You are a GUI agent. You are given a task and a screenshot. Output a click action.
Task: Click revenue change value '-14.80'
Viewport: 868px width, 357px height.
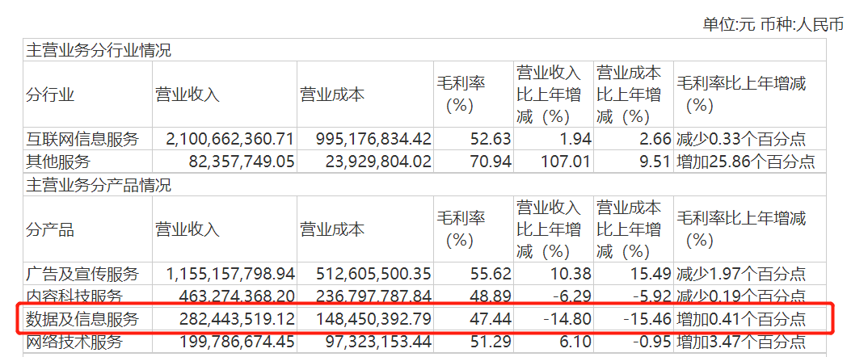click(567, 319)
